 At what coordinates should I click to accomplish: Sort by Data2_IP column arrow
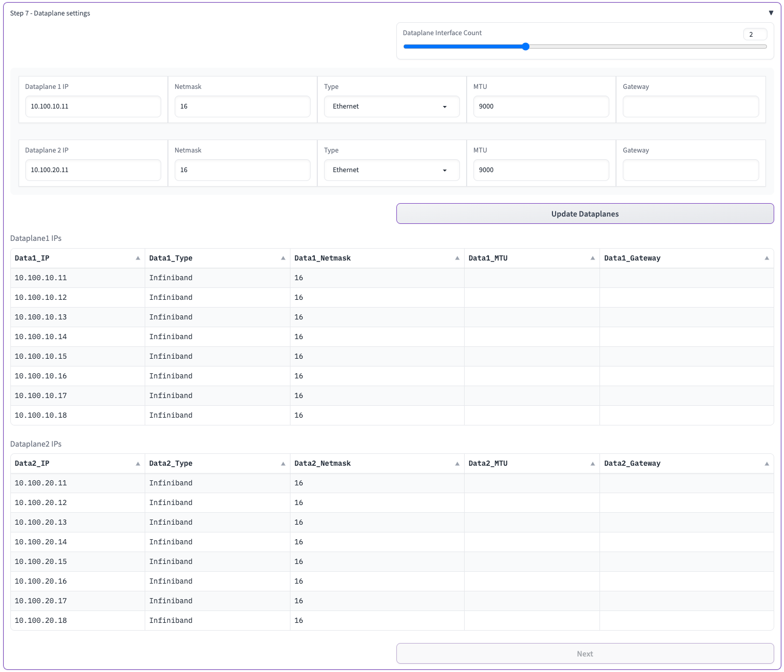138,464
